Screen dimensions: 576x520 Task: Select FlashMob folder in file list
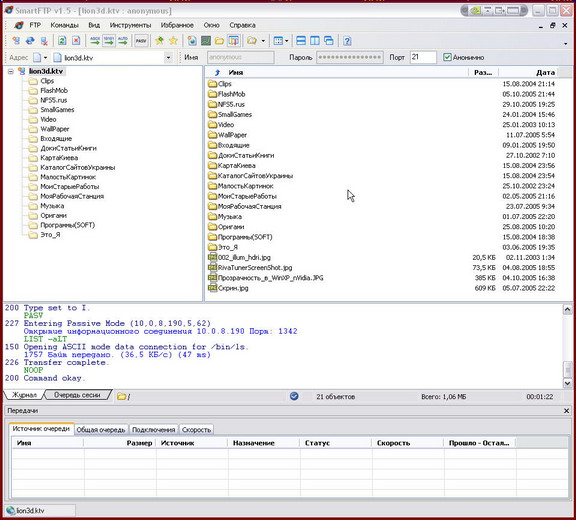coord(231,94)
